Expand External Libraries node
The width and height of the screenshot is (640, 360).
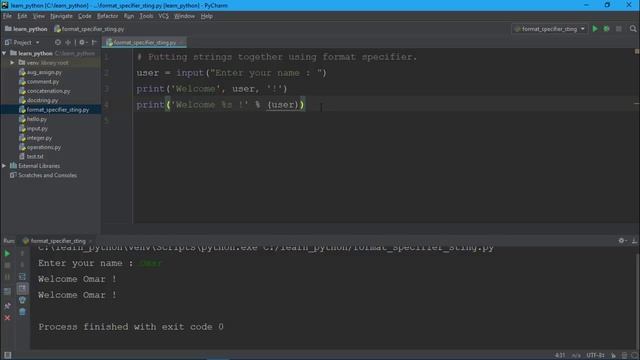4,166
